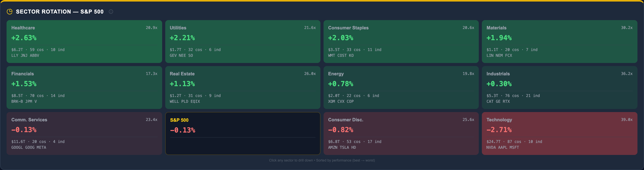Click the SECTOR ROTATION — S&P 500 heading
Image resolution: width=644 pixels, height=170 pixels.
60,12
